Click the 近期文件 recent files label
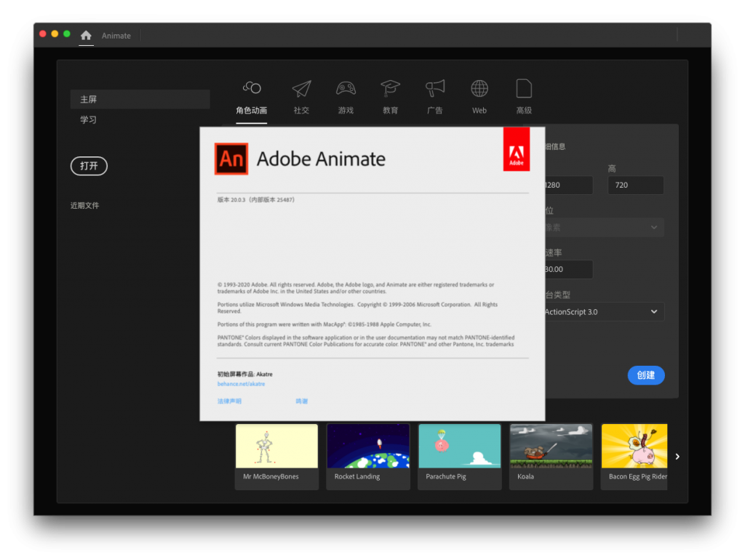This screenshot has width=745, height=560. tap(84, 205)
